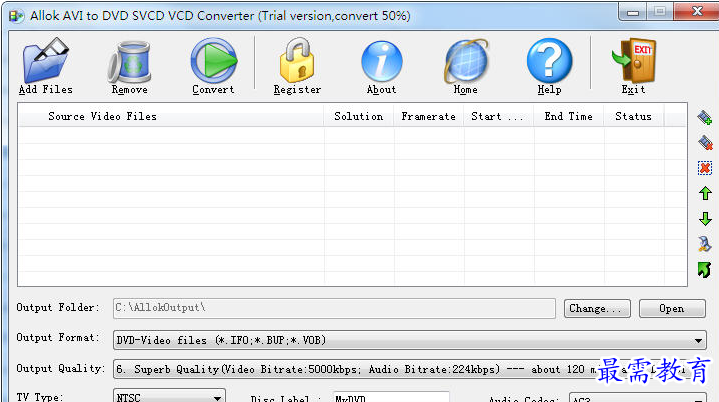The height and width of the screenshot is (402, 719).
Task: Minimize the Allok converter window
Action: 633,11
